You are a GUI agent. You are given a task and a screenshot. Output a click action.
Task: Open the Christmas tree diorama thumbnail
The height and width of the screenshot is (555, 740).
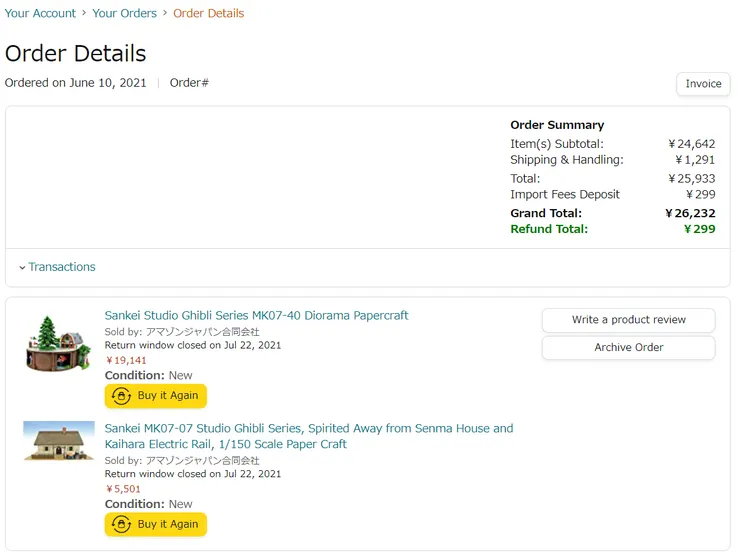pos(58,343)
